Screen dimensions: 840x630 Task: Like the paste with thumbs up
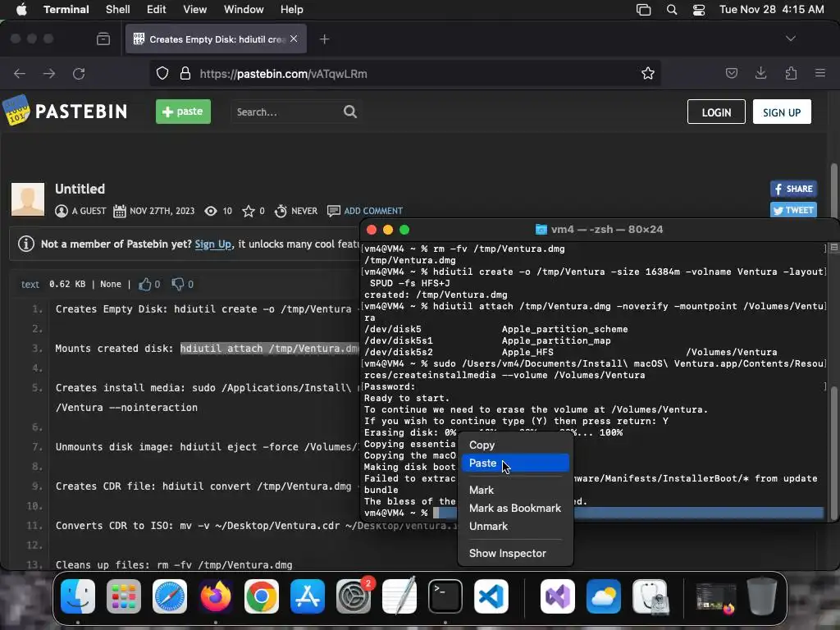[x=145, y=284]
